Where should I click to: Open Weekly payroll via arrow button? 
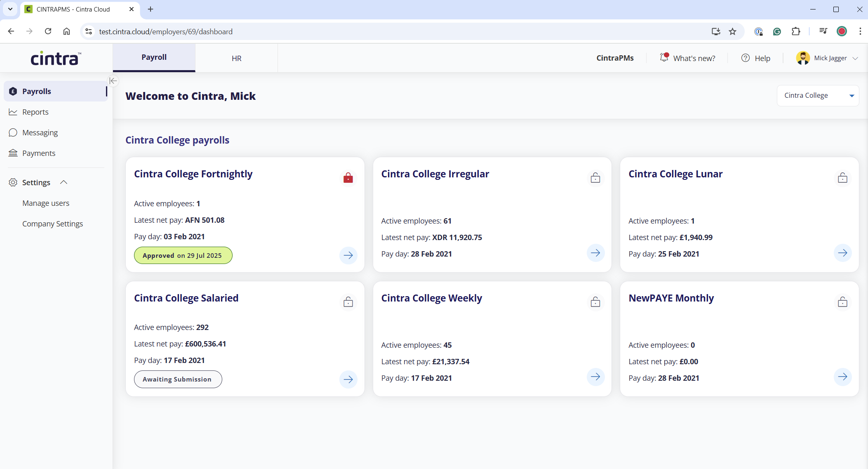click(595, 377)
